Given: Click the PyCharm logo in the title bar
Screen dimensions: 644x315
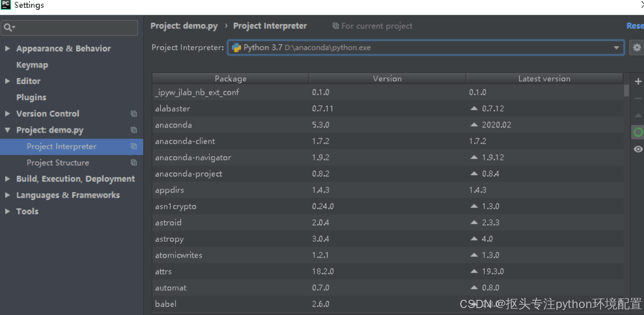Looking at the screenshot, I should pos(6,5).
